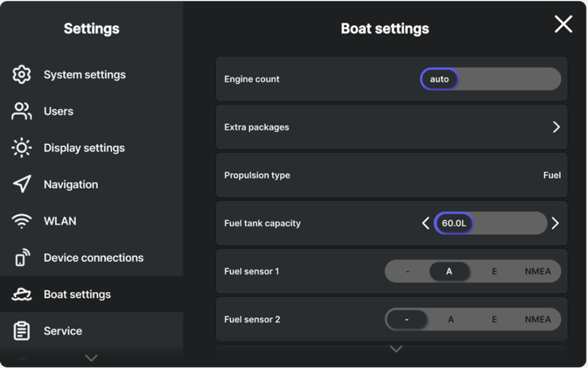
Task: Click the Propulsion type label
Action: 257,175
